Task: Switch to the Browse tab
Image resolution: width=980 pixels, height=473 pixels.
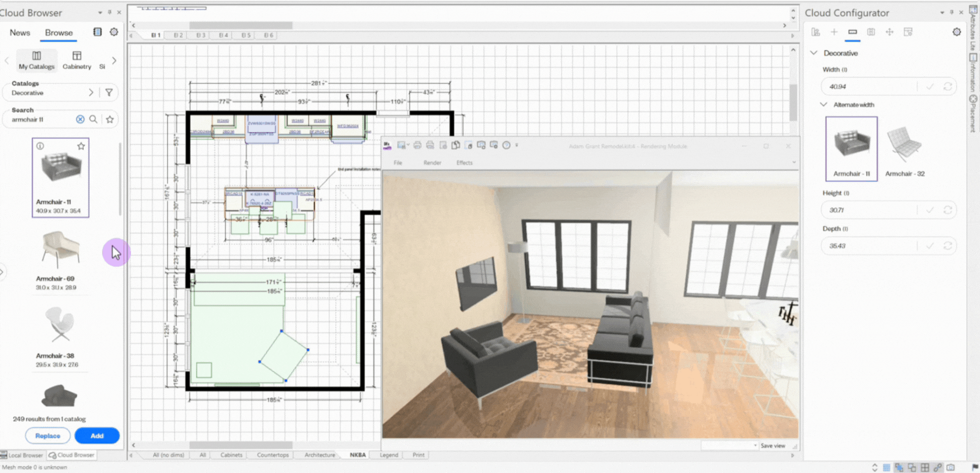Action: tap(59, 32)
